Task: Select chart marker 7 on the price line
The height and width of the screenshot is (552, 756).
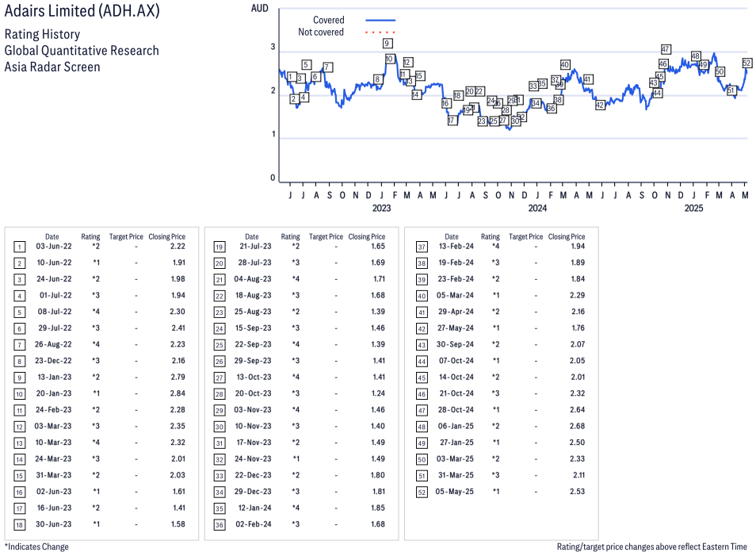Action: [327, 67]
